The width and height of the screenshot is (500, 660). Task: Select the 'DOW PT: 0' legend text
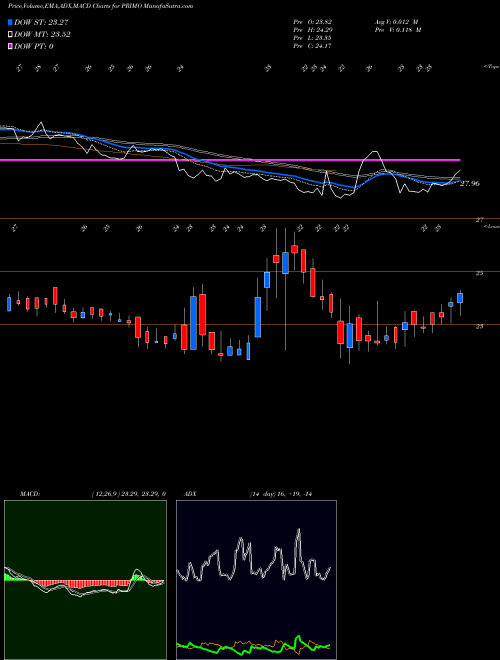34,46
